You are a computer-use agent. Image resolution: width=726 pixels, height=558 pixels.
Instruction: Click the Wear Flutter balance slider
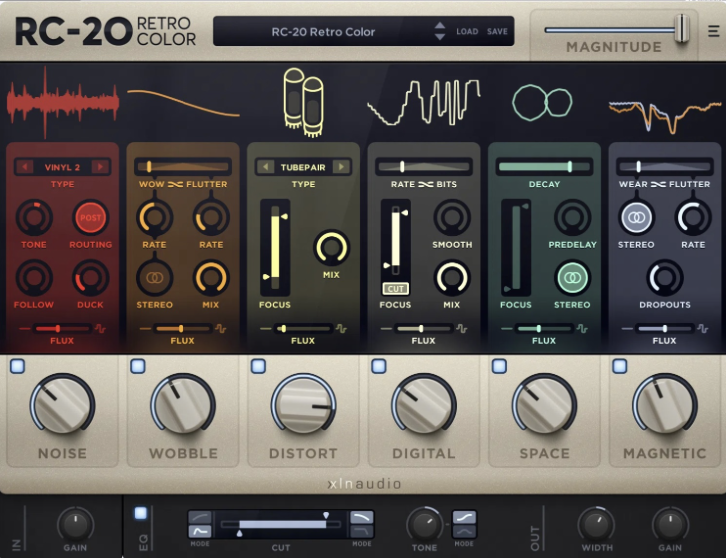click(x=665, y=167)
